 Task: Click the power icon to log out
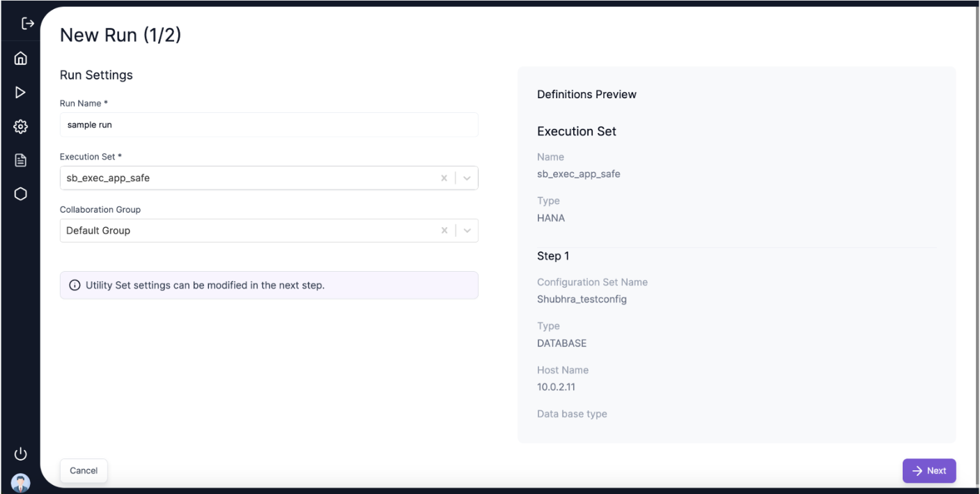(20, 454)
